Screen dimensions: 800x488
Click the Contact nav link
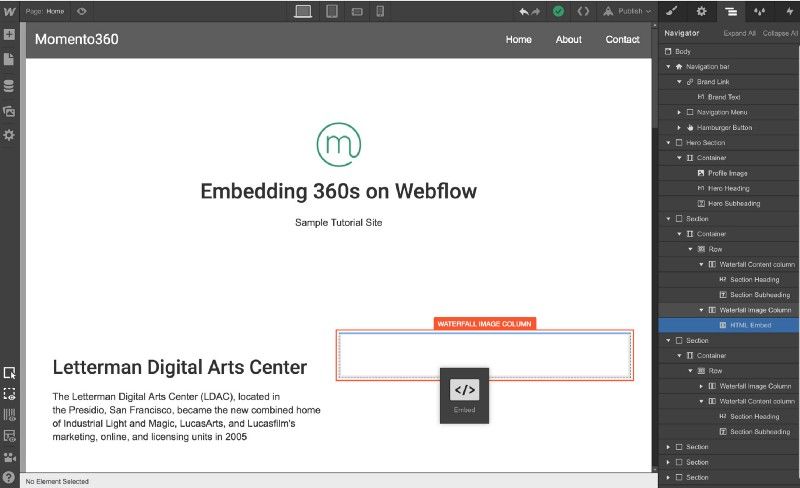622,39
